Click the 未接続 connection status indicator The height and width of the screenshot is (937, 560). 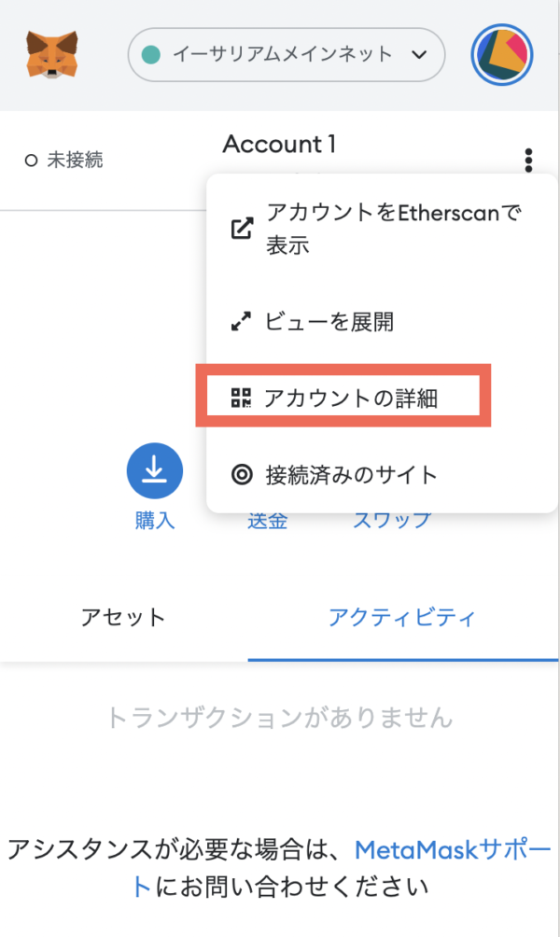tap(64, 160)
